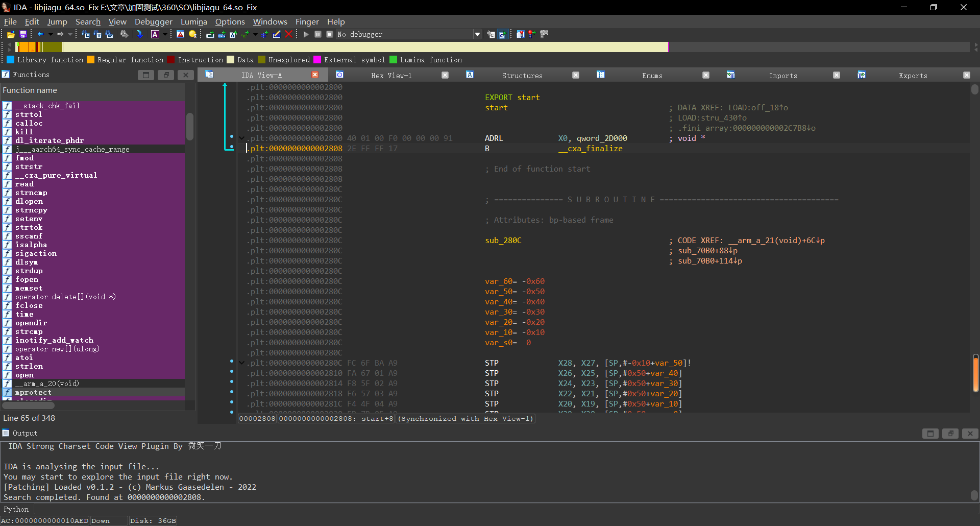The height and width of the screenshot is (526, 980).
Task: Jump forward with the gray right arrow
Action: (x=60, y=34)
